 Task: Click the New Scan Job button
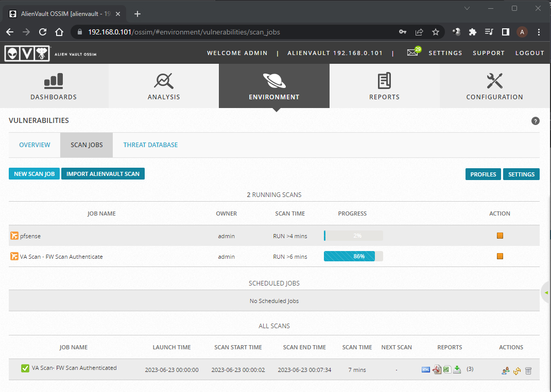pyautogui.click(x=34, y=174)
